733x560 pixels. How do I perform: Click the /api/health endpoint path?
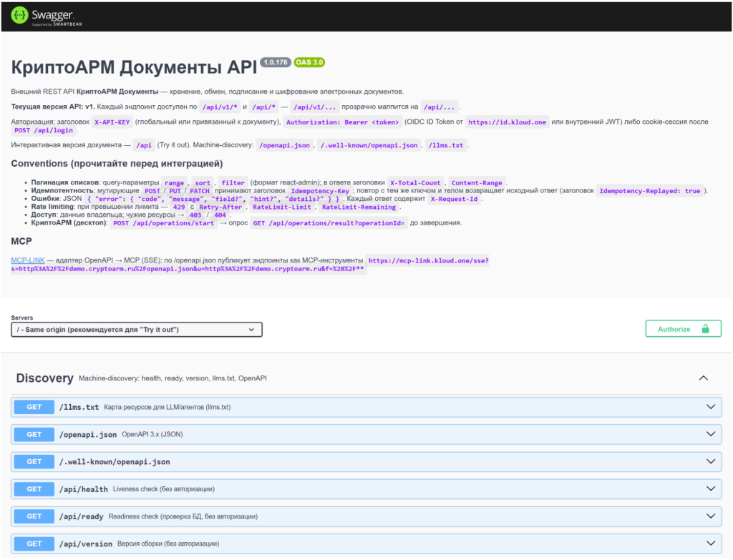point(84,489)
